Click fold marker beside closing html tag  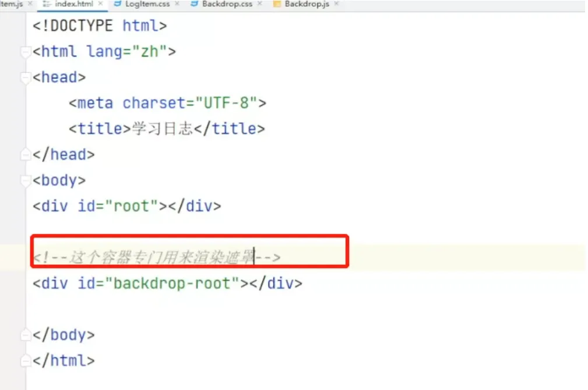26,361
